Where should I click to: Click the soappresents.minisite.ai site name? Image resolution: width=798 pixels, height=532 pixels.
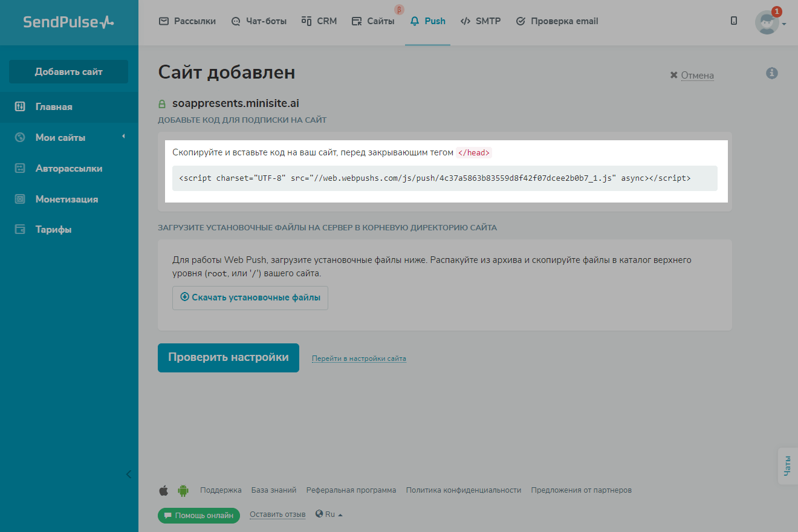(x=236, y=103)
